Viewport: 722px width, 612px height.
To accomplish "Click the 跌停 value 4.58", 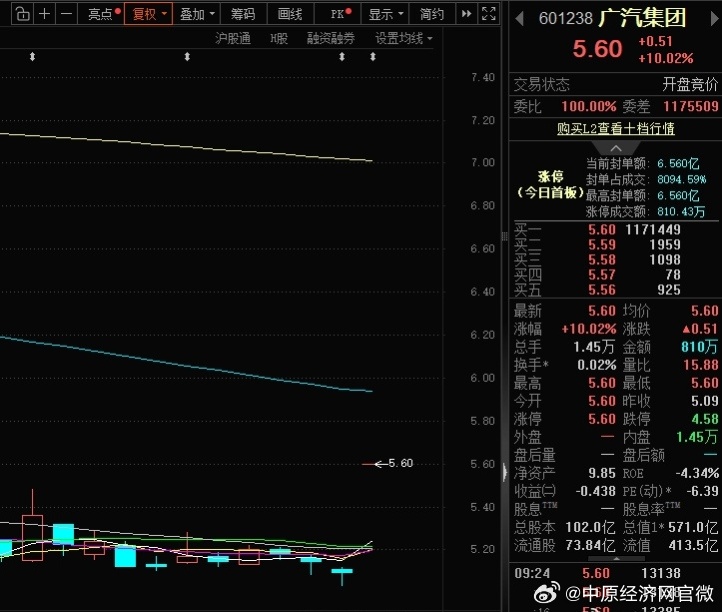I will click(x=705, y=419).
